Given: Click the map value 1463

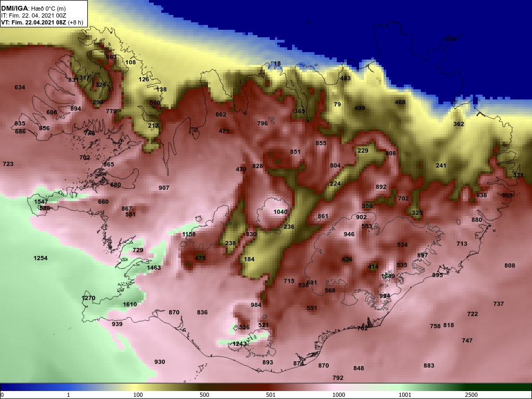Looking at the screenshot, I should (154, 268).
